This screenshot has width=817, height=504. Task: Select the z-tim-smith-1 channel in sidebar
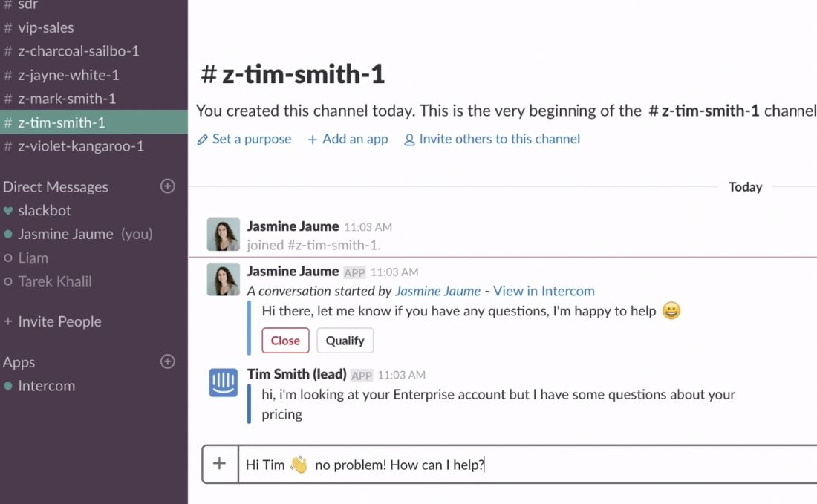click(x=94, y=122)
